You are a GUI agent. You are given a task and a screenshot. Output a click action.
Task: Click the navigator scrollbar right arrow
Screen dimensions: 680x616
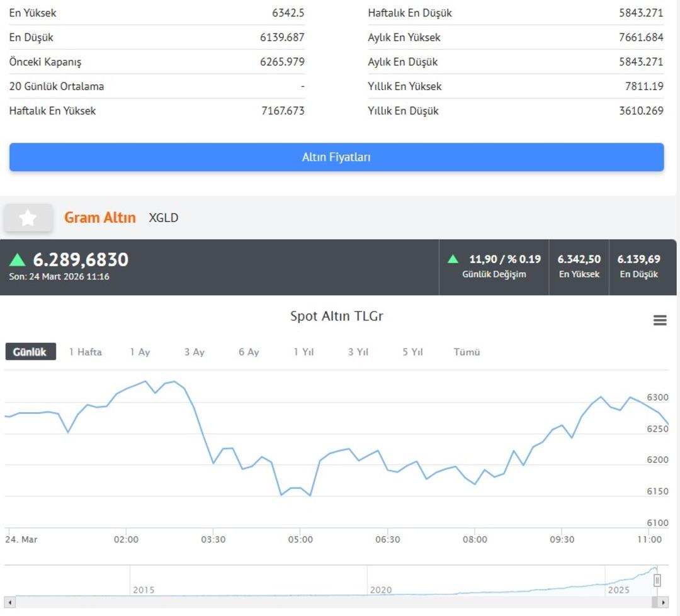(662, 603)
